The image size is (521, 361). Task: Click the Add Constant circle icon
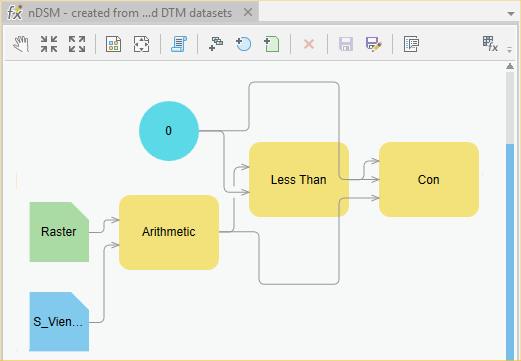[x=243, y=44]
